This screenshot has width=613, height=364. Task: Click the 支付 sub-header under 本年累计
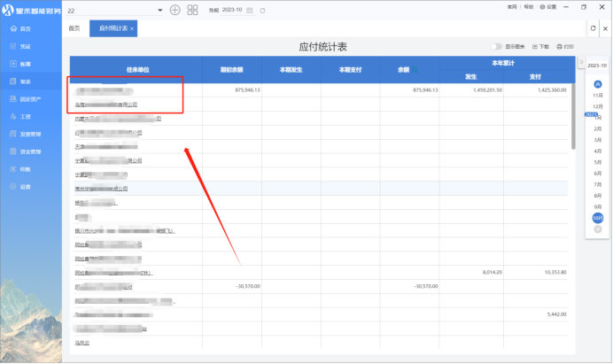point(535,77)
